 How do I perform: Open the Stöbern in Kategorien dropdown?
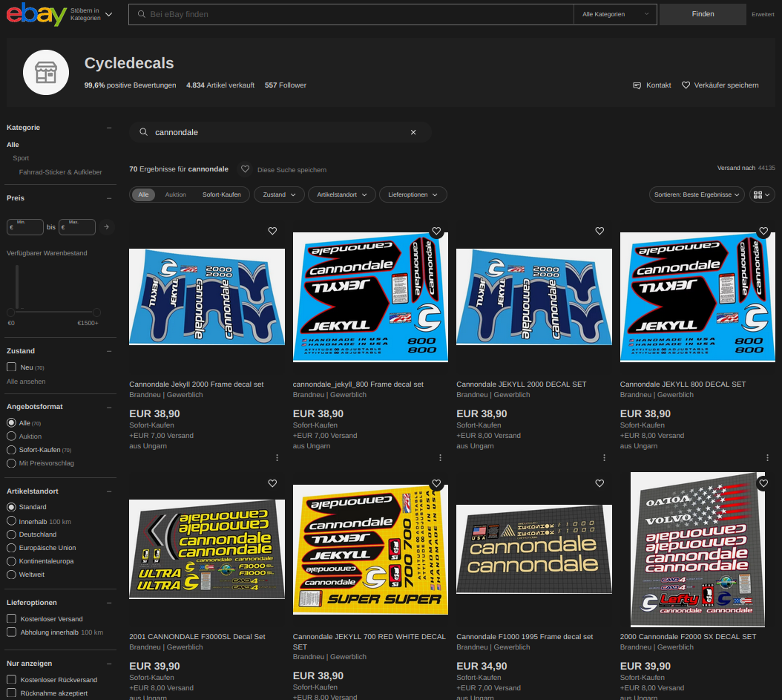[91, 14]
